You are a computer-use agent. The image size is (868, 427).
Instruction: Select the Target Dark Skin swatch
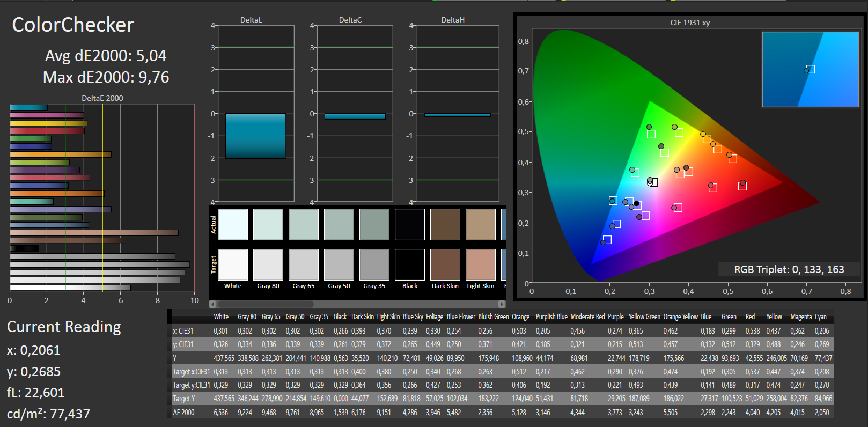[x=445, y=264]
